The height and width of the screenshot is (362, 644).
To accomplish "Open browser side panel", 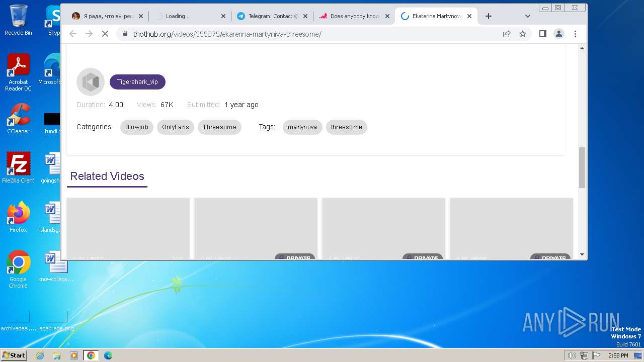I will (543, 34).
